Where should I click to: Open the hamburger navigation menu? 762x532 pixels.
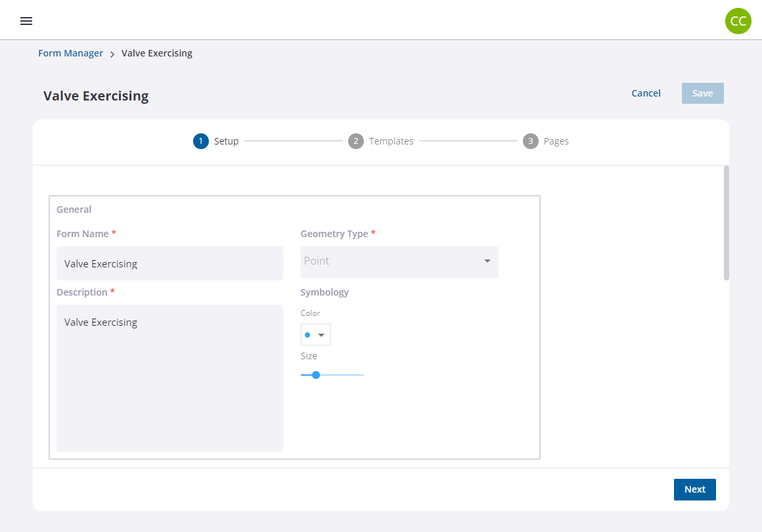click(x=26, y=21)
